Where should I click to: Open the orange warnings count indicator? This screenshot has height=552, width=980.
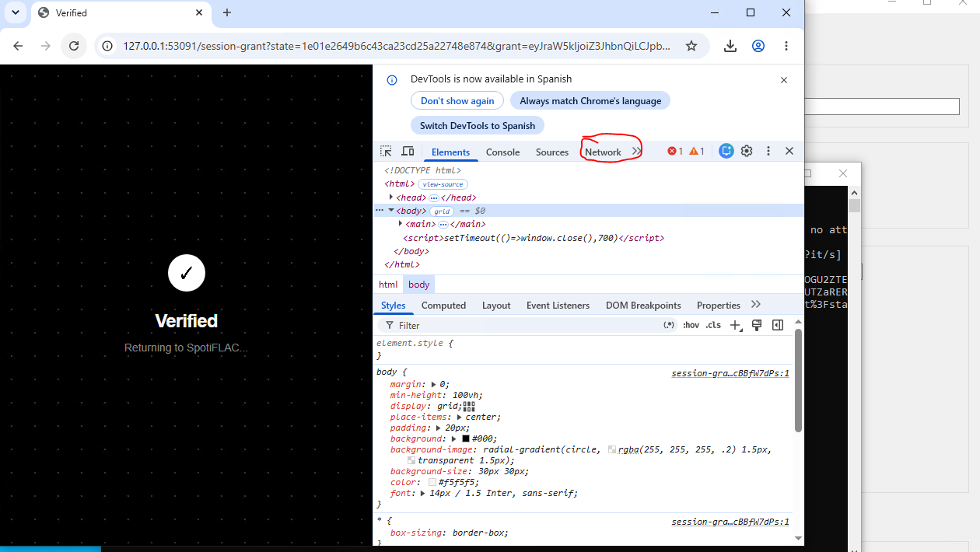click(x=697, y=152)
